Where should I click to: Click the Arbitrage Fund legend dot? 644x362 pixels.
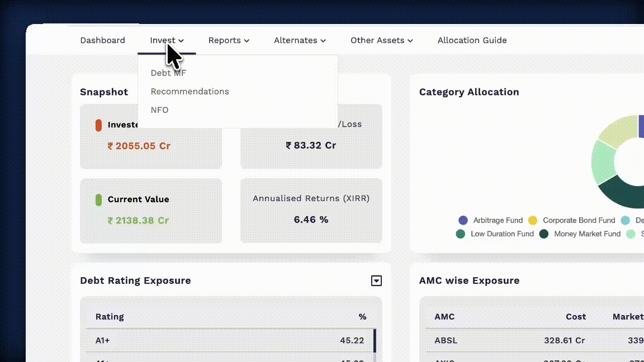tap(463, 221)
